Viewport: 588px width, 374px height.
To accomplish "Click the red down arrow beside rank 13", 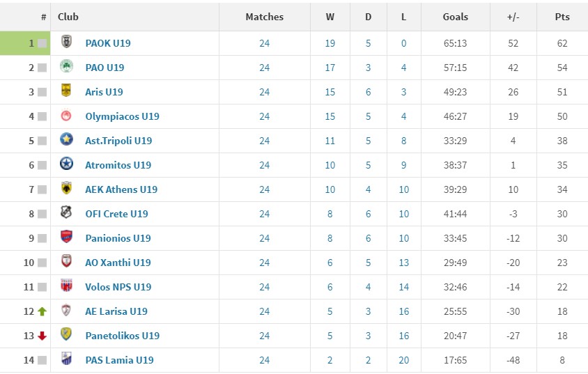I will point(42,336).
